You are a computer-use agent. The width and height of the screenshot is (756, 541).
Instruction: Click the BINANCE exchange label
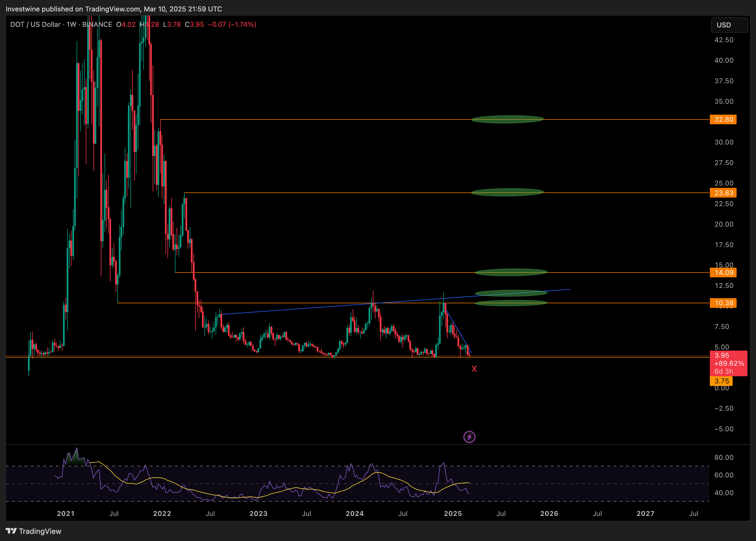point(97,25)
